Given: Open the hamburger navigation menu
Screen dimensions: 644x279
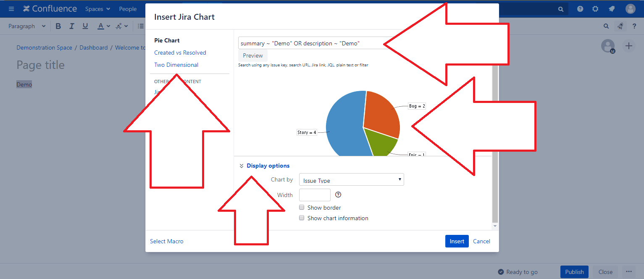Looking at the screenshot, I should 11,8.
